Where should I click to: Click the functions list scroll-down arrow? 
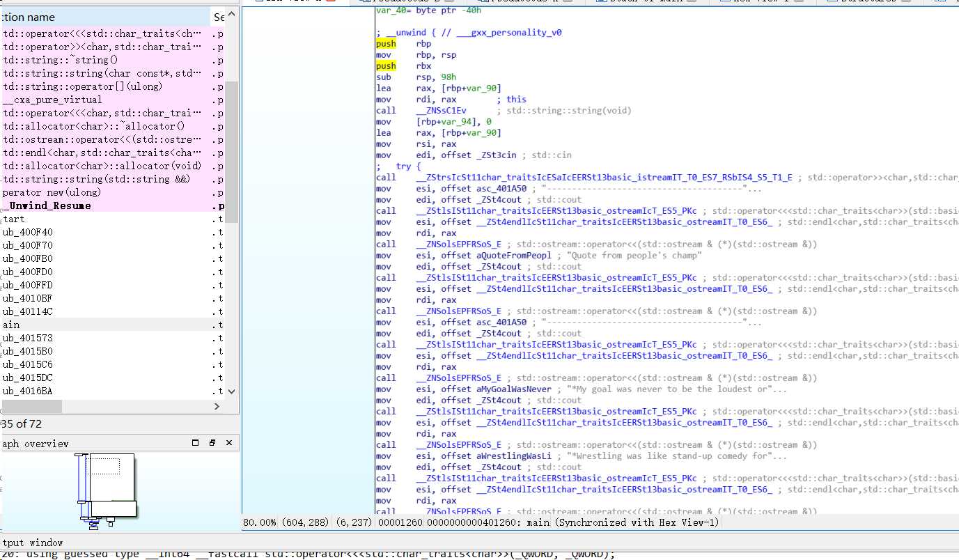[232, 391]
